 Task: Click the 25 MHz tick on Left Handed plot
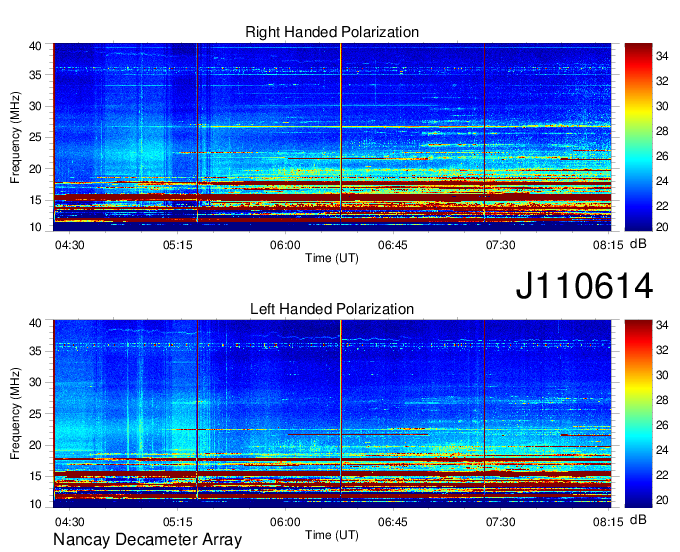(x=36, y=414)
